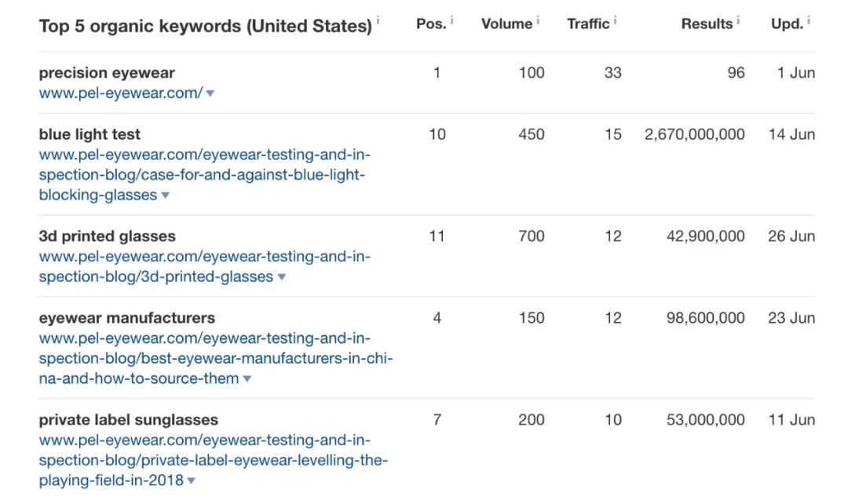
Task: Click info icon beside Top 5 organic keywords heading
Action: (x=378, y=20)
